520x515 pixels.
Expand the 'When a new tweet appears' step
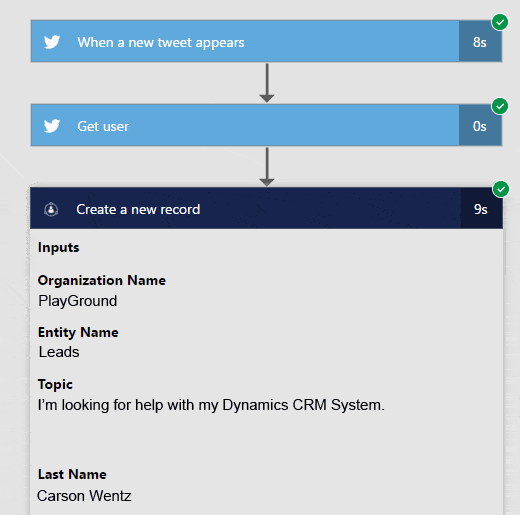(245, 41)
